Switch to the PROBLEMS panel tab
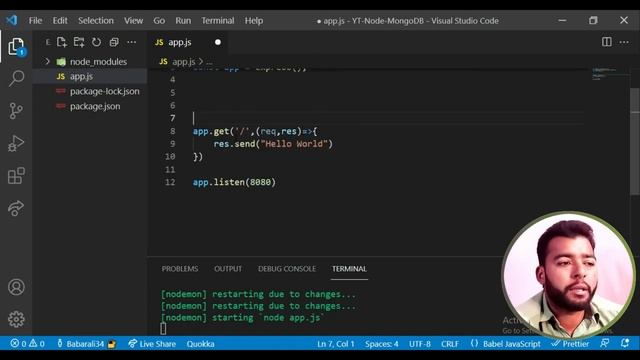Viewport: 640px width, 360px height. point(180,269)
